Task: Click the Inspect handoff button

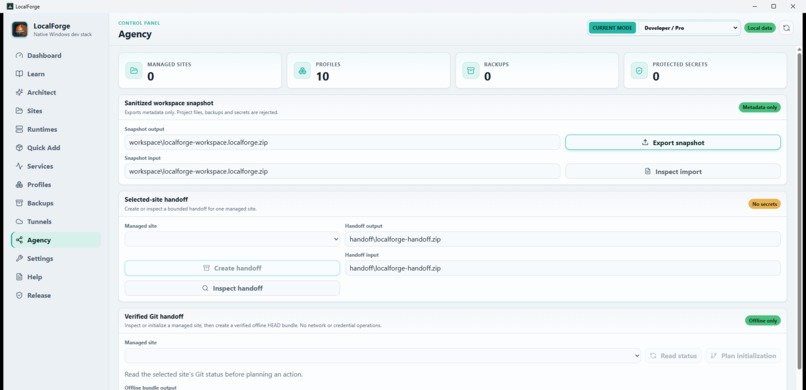Action: click(232, 288)
